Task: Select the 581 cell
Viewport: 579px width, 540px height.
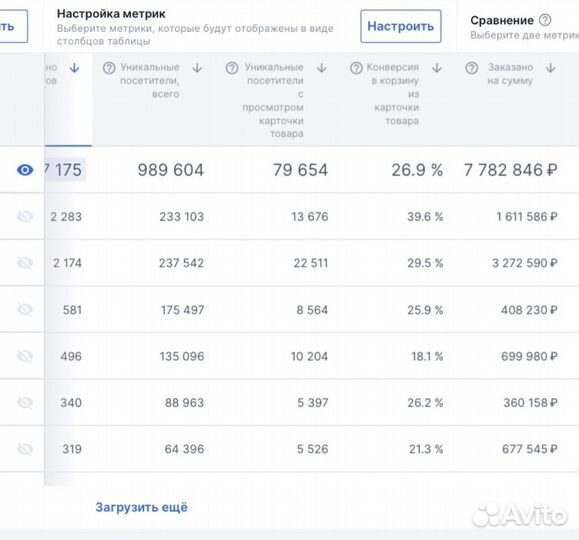Action: point(72,310)
